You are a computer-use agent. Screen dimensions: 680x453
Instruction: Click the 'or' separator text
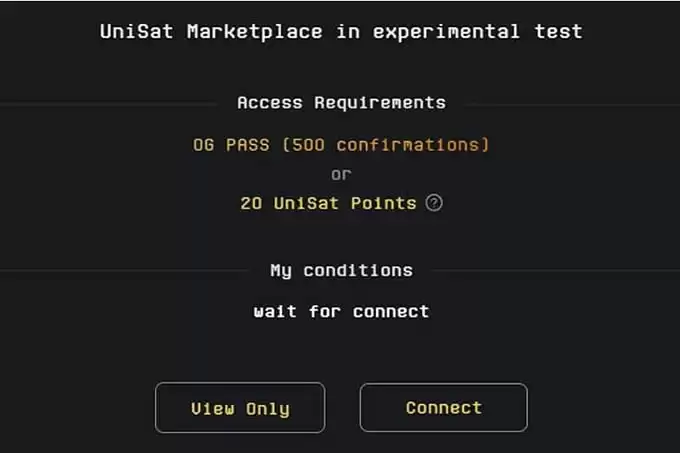tap(341, 174)
